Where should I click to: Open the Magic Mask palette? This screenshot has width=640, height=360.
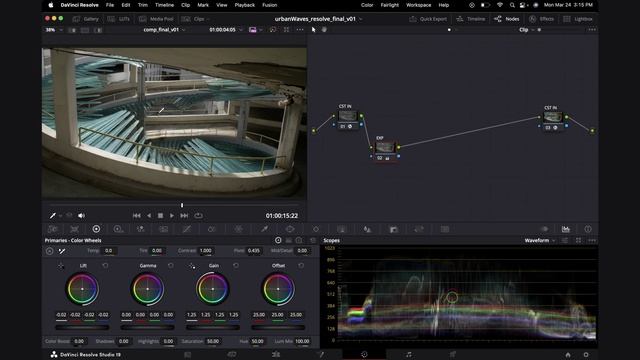pos(342,229)
